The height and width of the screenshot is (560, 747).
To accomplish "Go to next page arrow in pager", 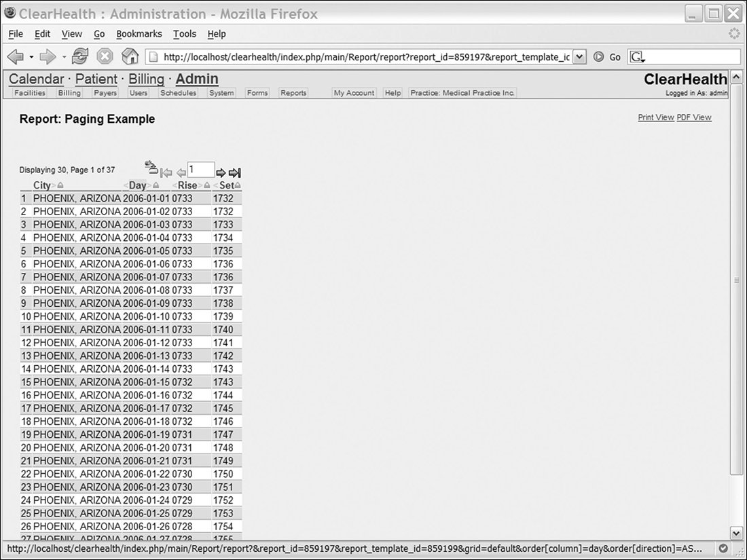I will point(221,172).
